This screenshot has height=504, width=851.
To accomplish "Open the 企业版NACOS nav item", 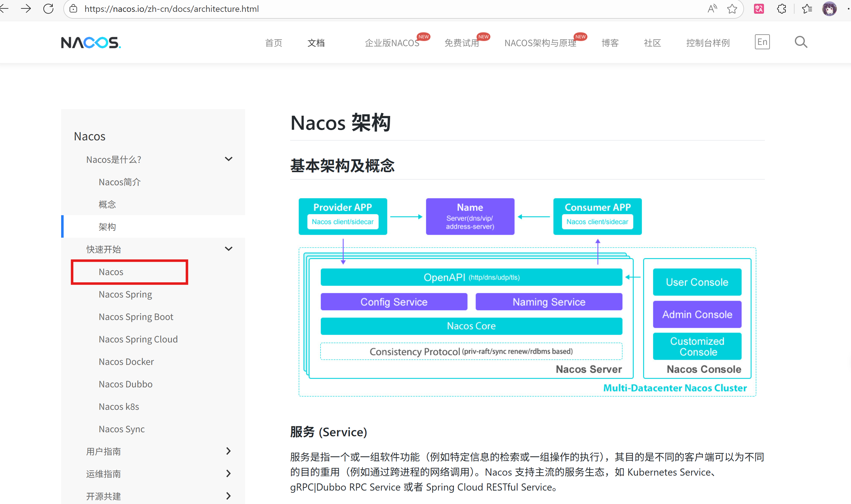I will tap(392, 43).
